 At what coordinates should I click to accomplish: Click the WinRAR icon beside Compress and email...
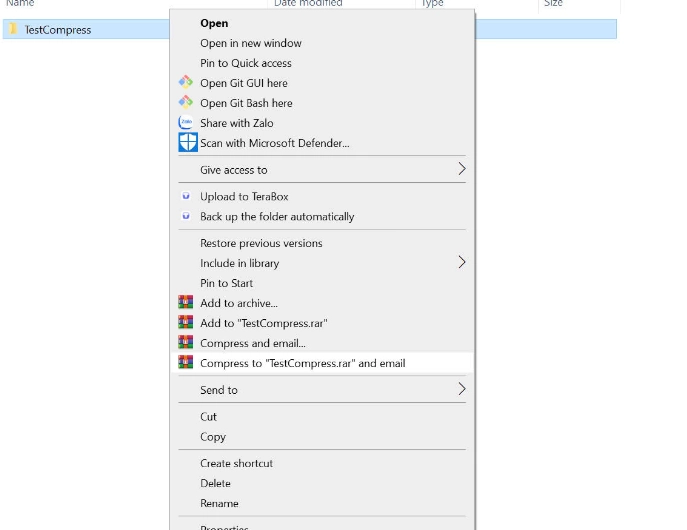185,342
